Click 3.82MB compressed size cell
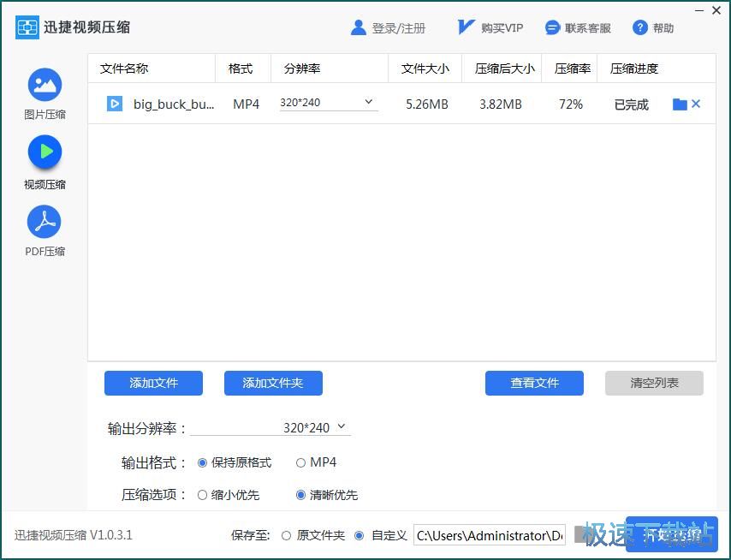 point(500,104)
